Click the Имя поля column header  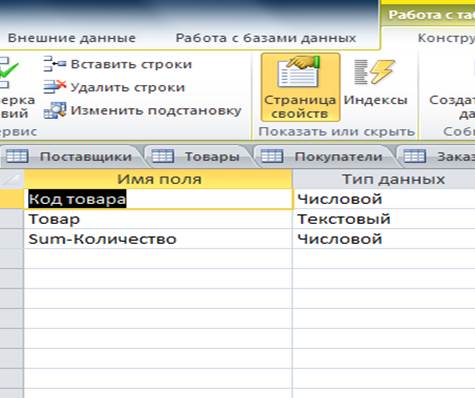click(x=158, y=179)
